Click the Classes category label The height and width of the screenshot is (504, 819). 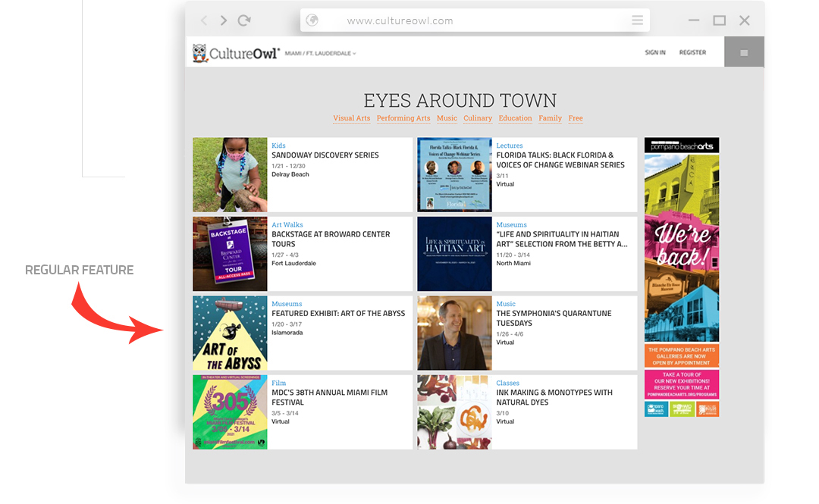[x=507, y=383]
